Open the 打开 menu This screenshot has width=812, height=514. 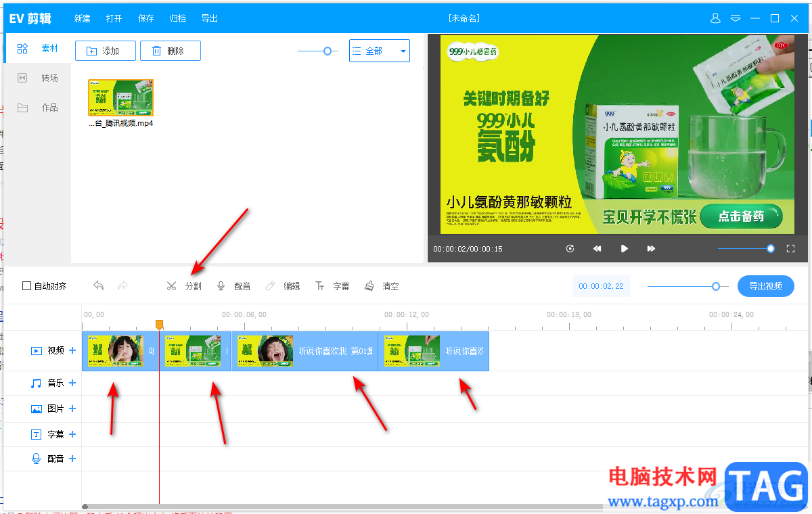114,18
